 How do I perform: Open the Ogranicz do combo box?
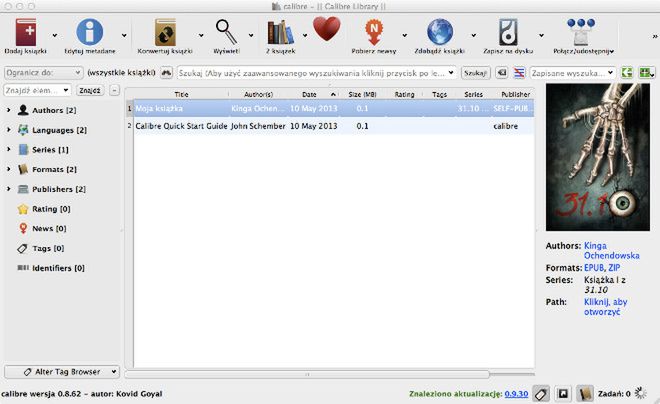(43, 73)
